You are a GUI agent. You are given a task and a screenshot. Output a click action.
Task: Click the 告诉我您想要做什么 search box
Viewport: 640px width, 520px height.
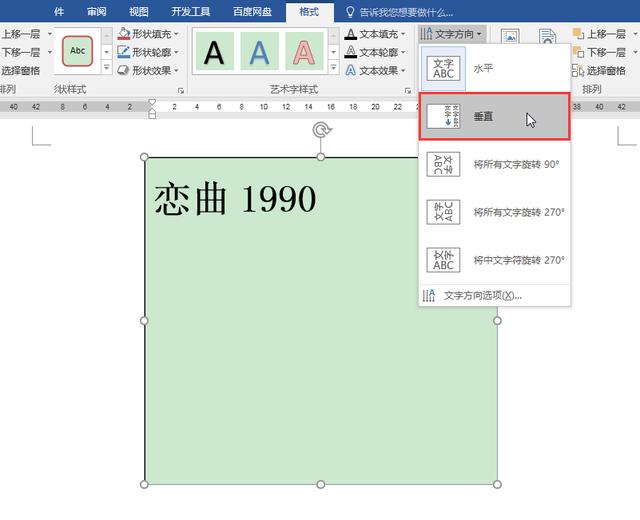pyautogui.click(x=406, y=12)
